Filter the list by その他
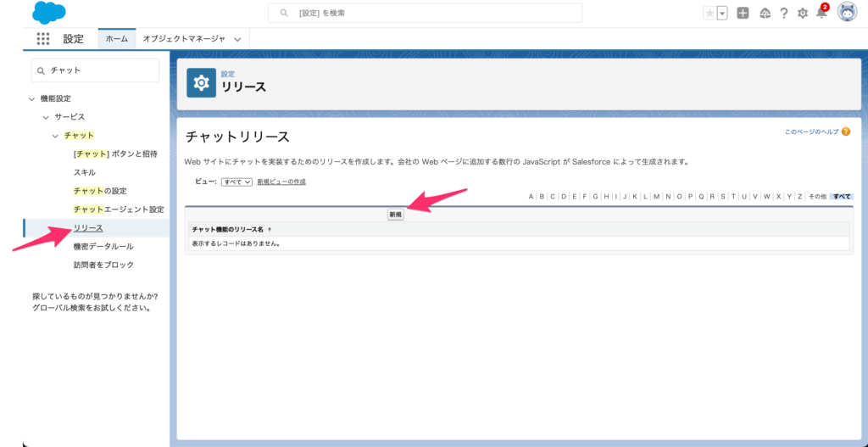868x447 pixels. point(817,197)
